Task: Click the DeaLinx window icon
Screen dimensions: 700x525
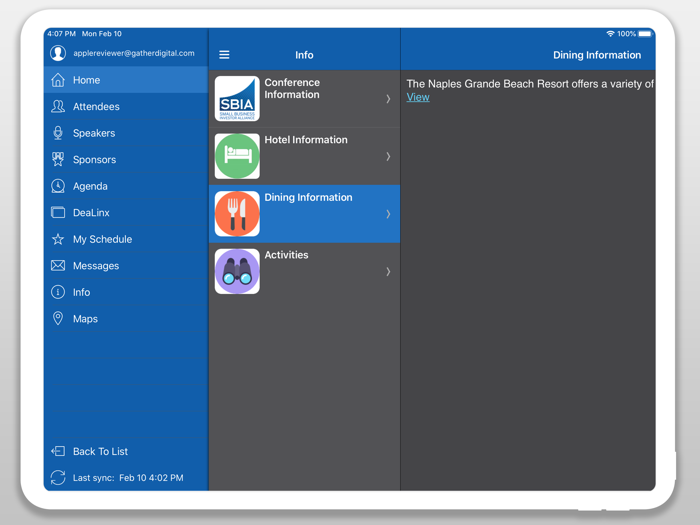Action: pos(58,212)
